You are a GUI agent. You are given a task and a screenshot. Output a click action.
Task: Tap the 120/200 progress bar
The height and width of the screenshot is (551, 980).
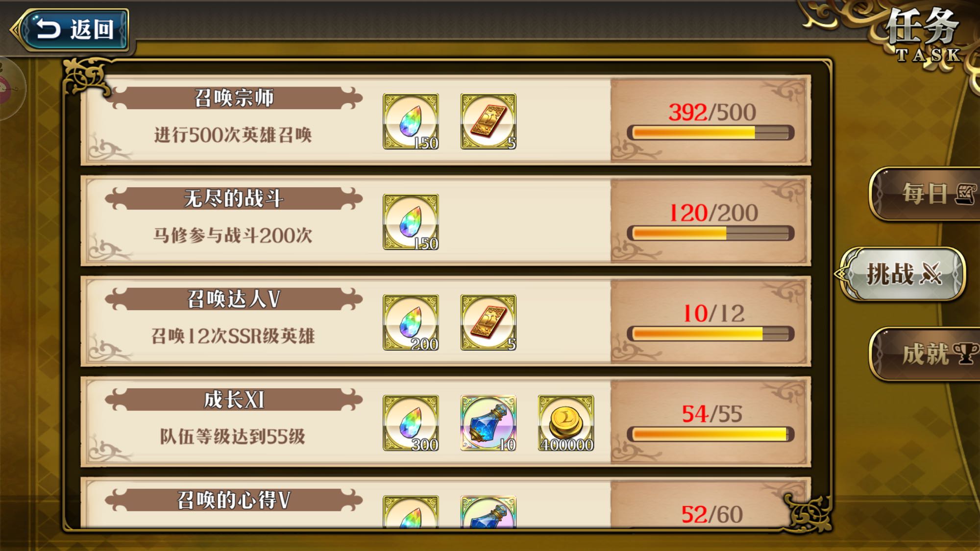[710, 233]
